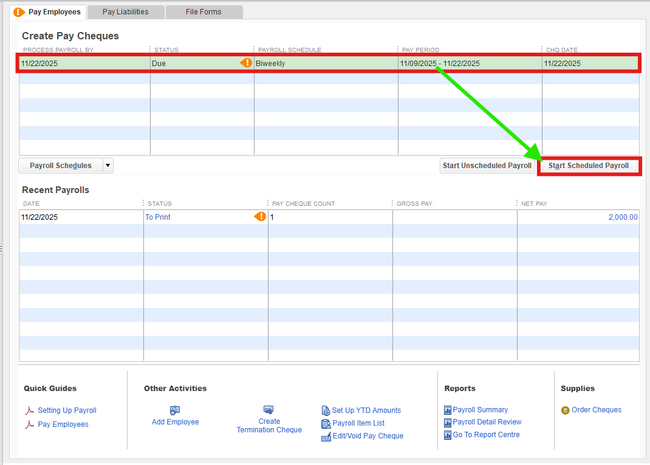
Task: Click the Payroll Schedules button
Action: pos(61,166)
